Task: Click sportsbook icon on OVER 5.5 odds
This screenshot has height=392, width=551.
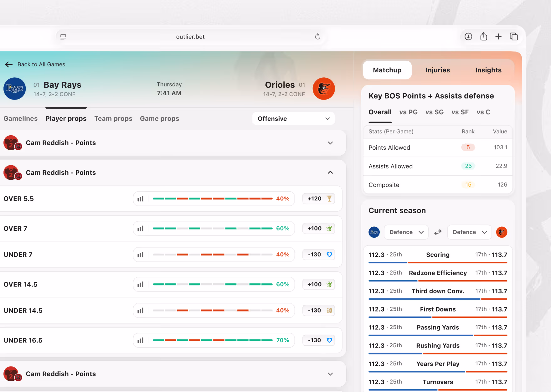Action: click(x=329, y=199)
